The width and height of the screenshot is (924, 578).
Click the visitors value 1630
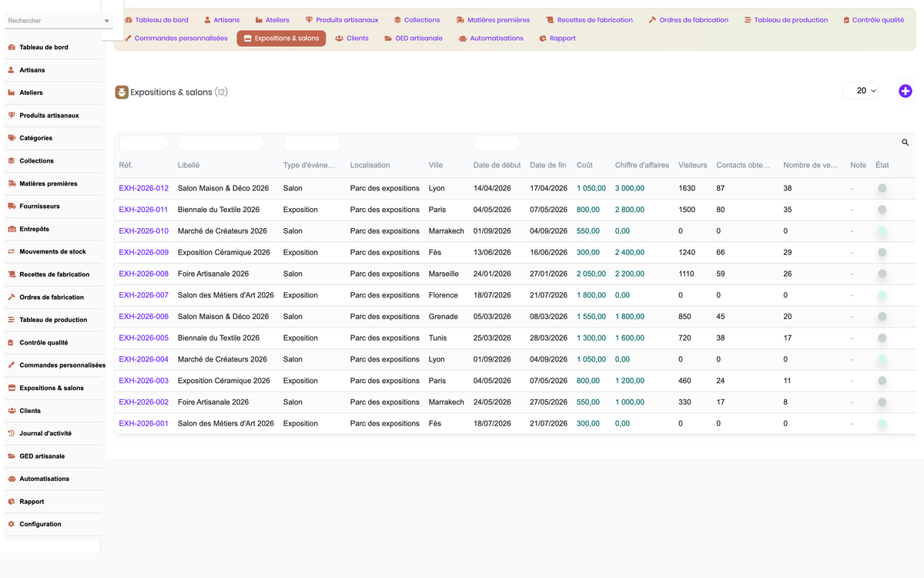coord(687,188)
